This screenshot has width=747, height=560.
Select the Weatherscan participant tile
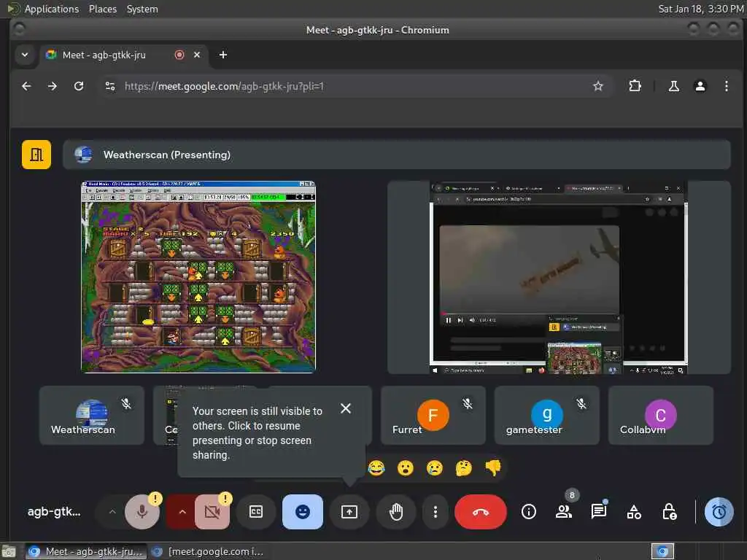coord(91,415)
